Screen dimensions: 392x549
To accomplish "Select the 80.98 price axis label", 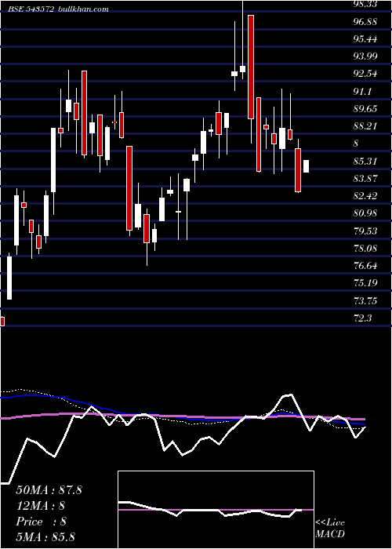I will coord(365,213).
